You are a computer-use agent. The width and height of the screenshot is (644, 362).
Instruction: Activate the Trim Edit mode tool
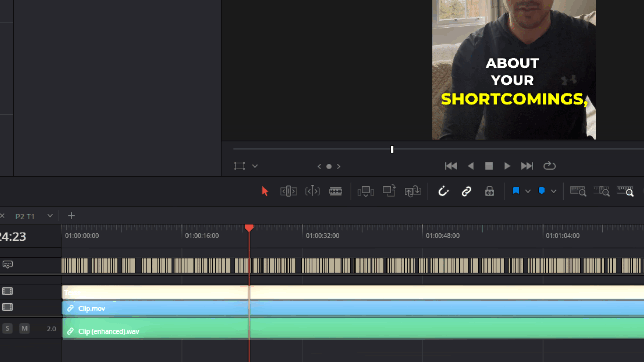coord(288,191)
